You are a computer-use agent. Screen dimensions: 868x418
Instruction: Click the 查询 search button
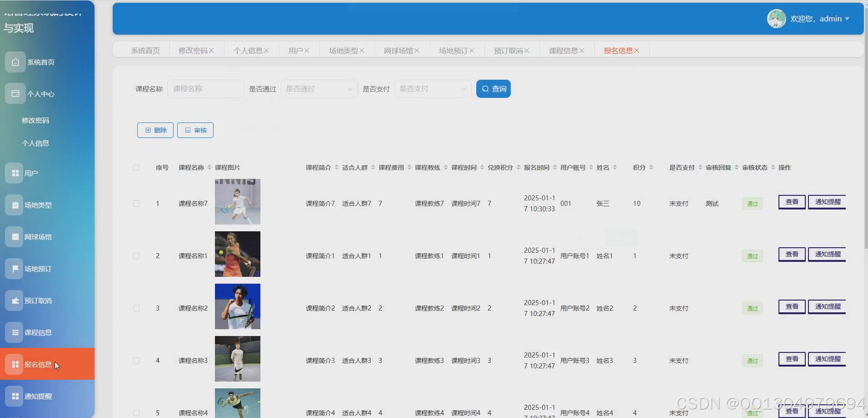click(494, 89)
